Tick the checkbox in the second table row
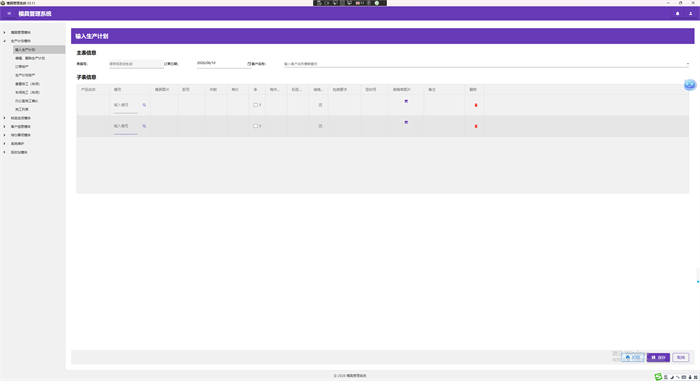 click(x=255, y=126)
